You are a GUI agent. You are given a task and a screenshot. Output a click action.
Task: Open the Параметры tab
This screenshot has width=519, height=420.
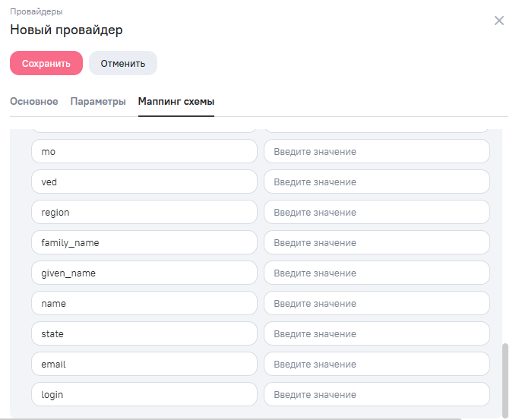[98, 102]
